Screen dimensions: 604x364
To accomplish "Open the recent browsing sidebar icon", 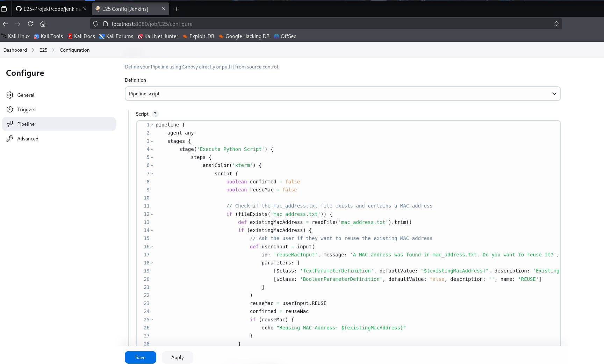I will point(4,9).
